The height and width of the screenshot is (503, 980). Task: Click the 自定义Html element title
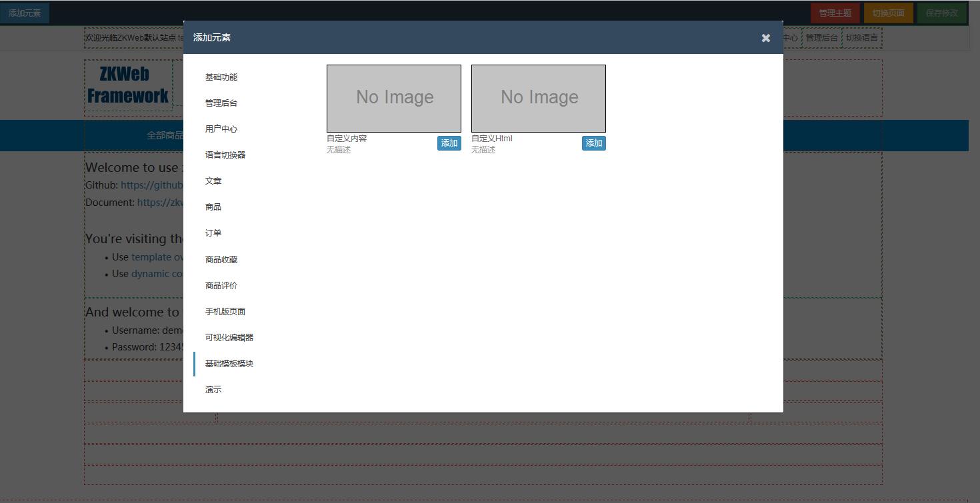point(492,139)
